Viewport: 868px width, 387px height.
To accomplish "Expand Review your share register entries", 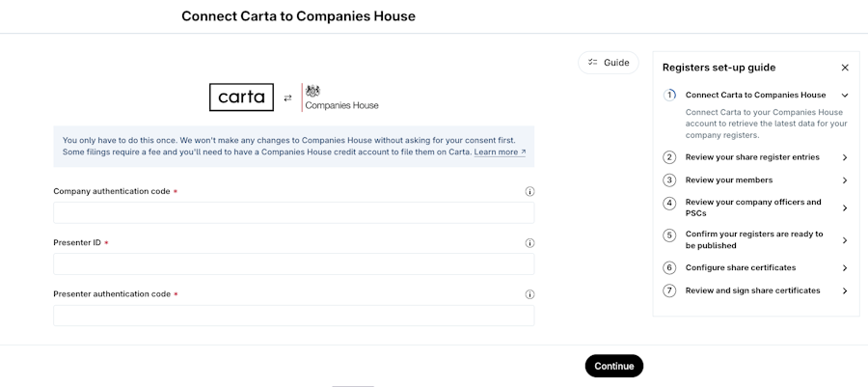I will 845,157.
